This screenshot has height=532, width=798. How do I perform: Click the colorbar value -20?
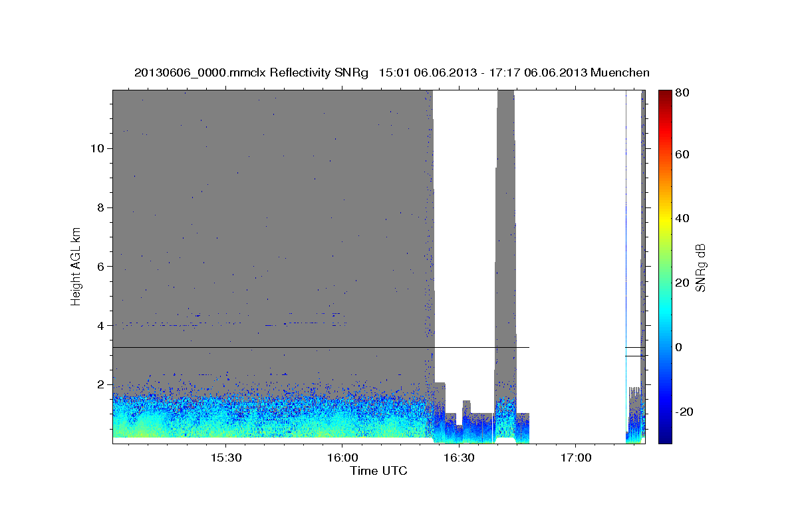click(x=684, y=412)
